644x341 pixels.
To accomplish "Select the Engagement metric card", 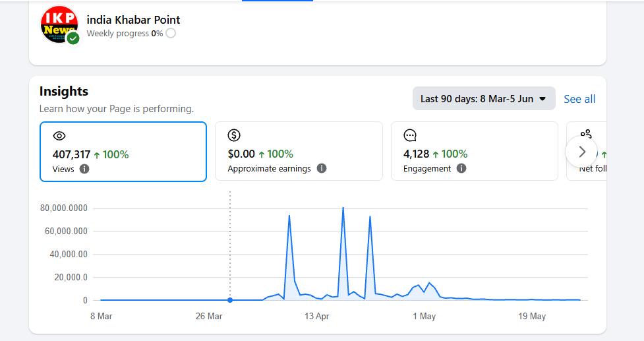I will pos(475,151).
